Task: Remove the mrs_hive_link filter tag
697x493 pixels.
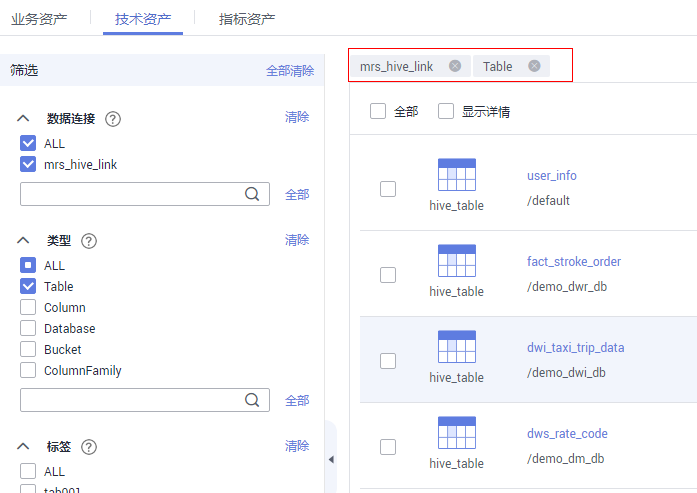Action: 455,66
